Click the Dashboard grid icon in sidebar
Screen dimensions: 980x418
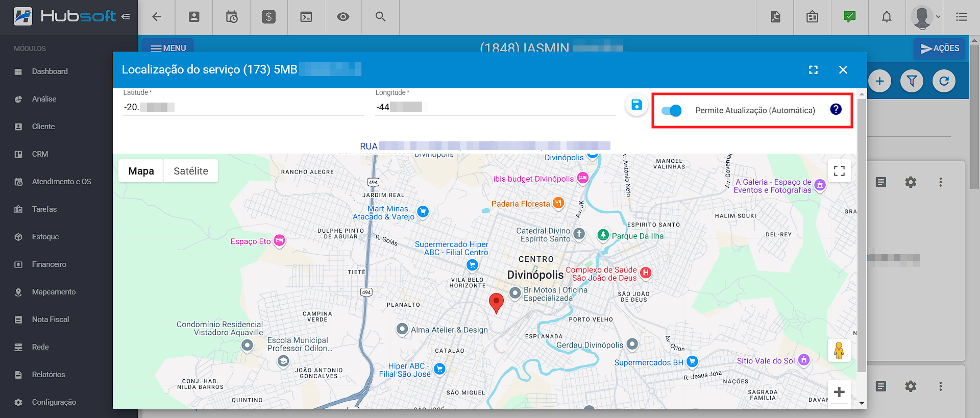tap(18, 71)
